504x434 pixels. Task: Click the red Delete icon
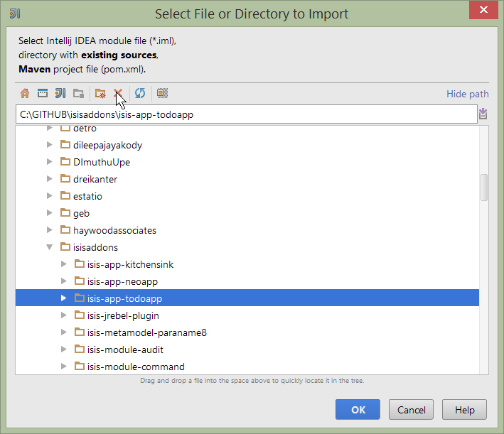point(118,93)
